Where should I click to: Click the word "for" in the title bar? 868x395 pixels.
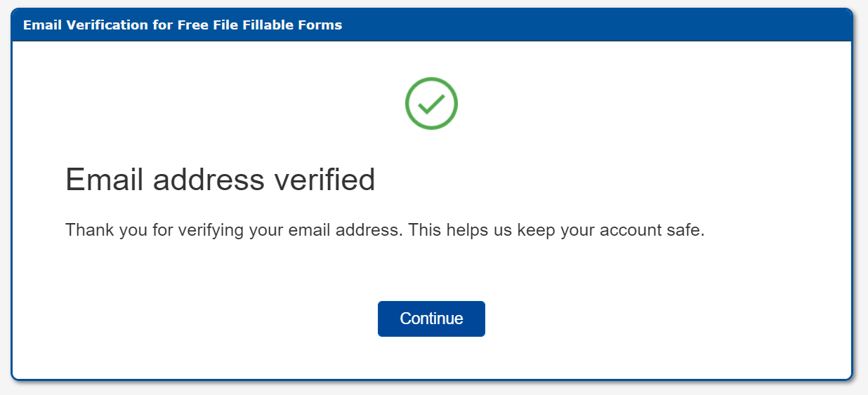[x=151, y=25]
